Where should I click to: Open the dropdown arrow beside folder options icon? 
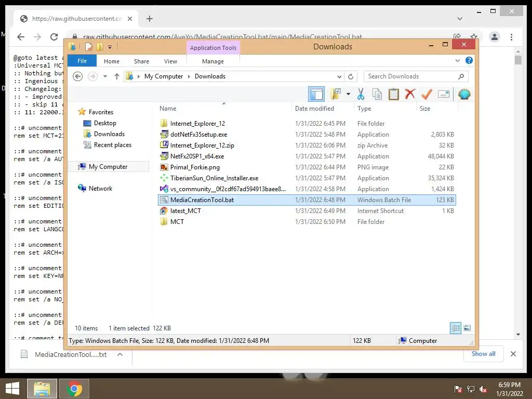pos(348,94)
